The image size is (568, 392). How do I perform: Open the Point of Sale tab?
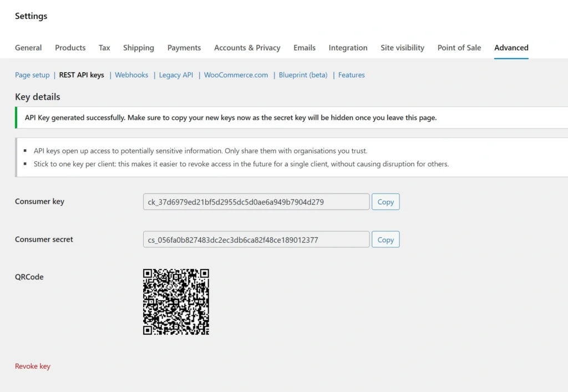point(459,48)
